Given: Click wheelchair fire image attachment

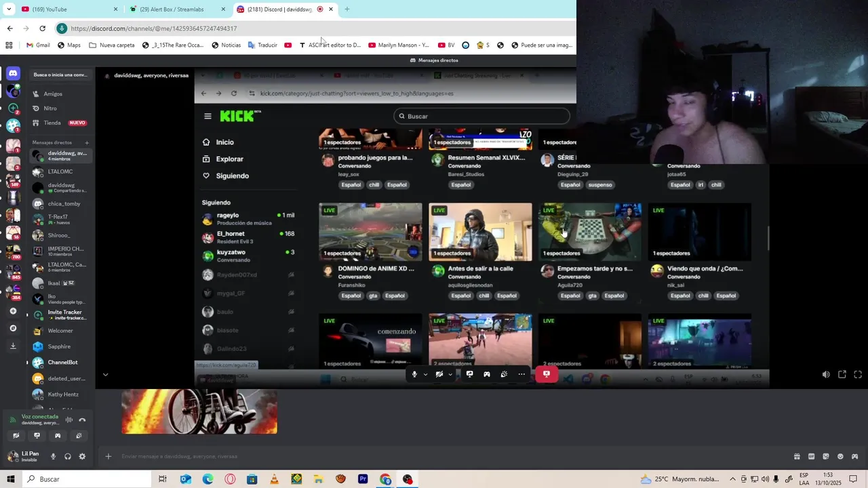Looking at the screenshot, I should pos(199,411).
